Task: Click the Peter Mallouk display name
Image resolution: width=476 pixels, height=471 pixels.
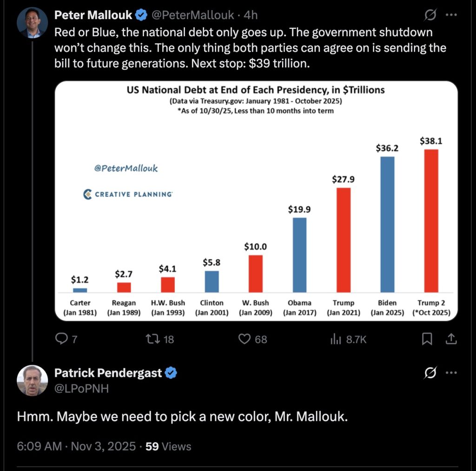Action: tap(93, 15)
